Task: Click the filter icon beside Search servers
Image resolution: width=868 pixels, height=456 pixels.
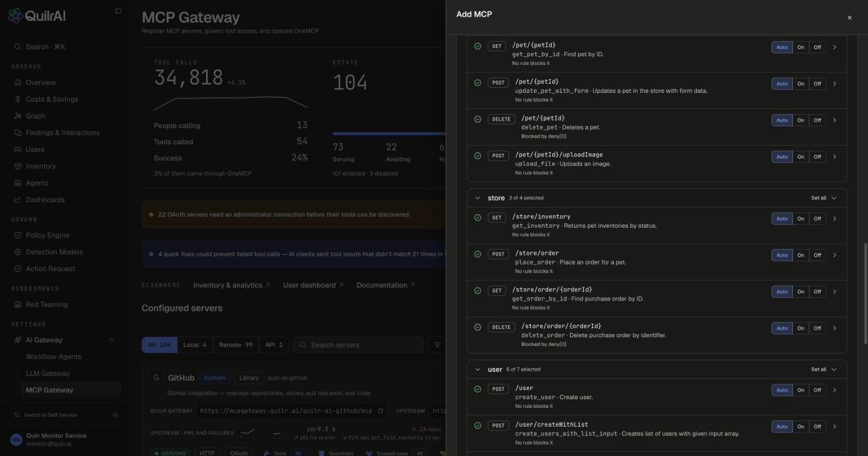Action: pos(437,345)
